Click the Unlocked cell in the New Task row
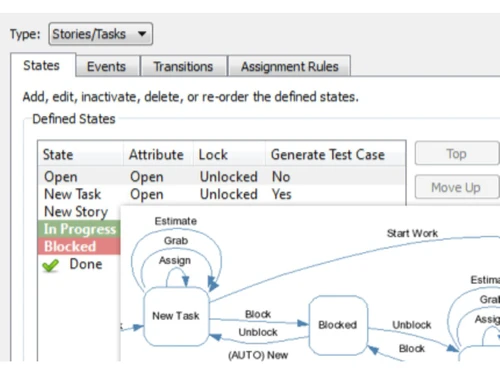500x375 pixels. click(x=229, y=194)
